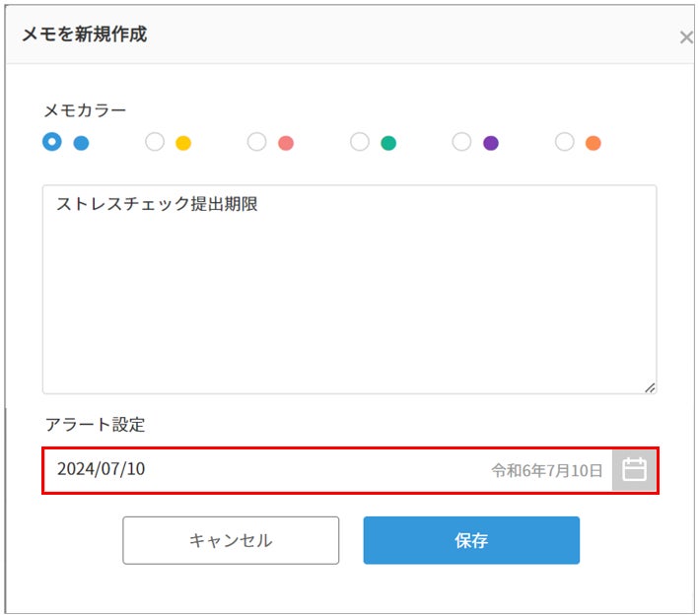
Task: Click the pink color dot
Action: [x=286, y=143]
